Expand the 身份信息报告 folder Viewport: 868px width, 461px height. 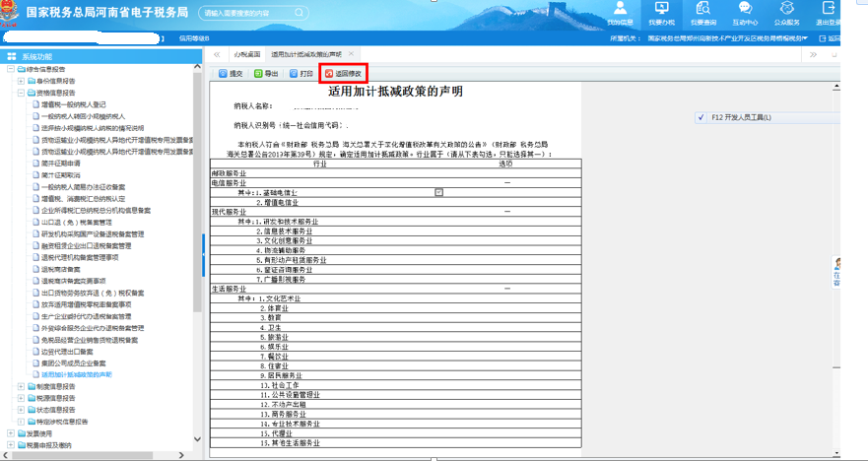[21, 81]
